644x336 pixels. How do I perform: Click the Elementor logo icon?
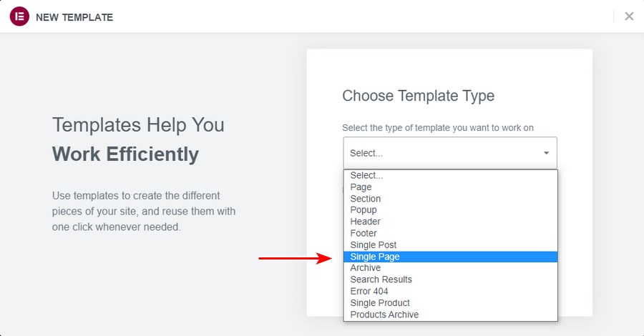click(19, 16)
